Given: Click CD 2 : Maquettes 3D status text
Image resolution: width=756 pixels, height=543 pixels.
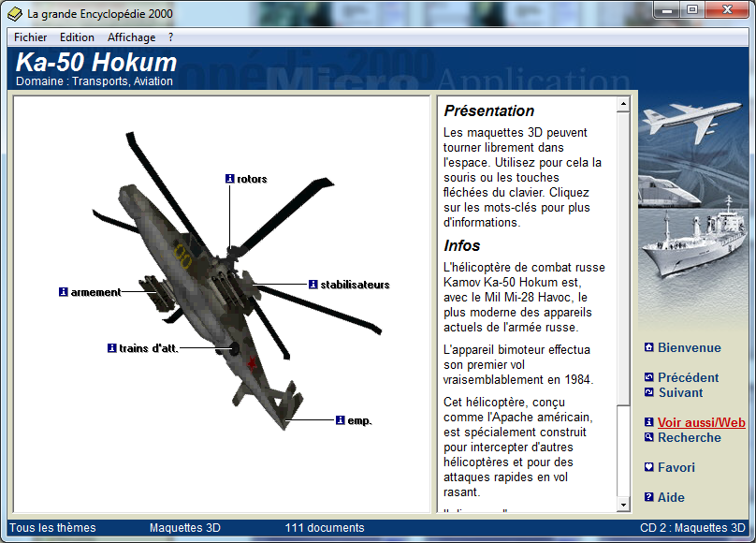Looking at the screenshot, I should [x=692, y=528].
